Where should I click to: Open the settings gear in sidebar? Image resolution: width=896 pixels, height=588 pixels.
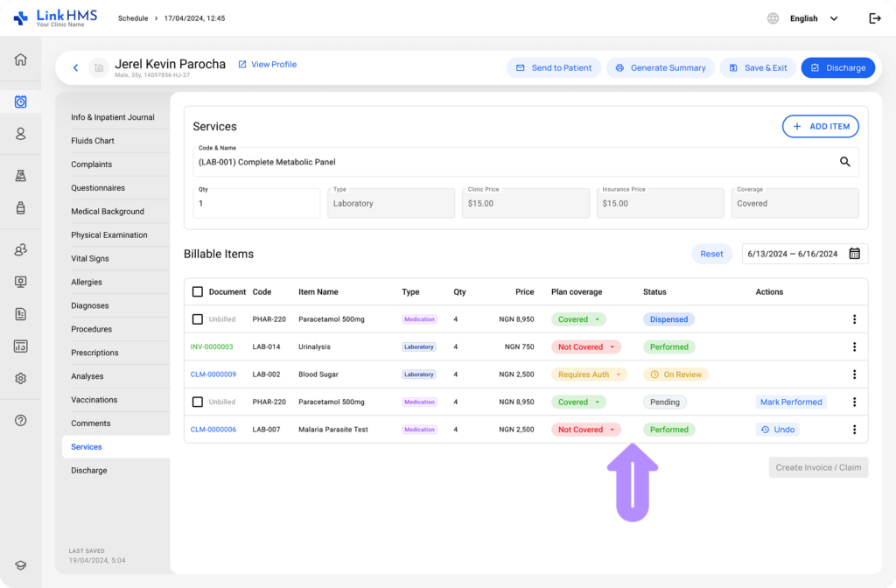click(21, 378)
